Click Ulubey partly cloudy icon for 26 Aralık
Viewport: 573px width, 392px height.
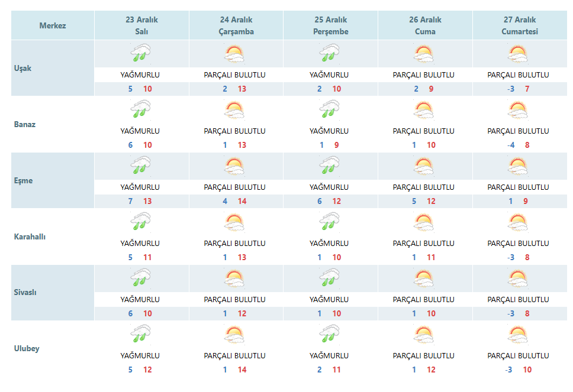[x=424, y=335]
